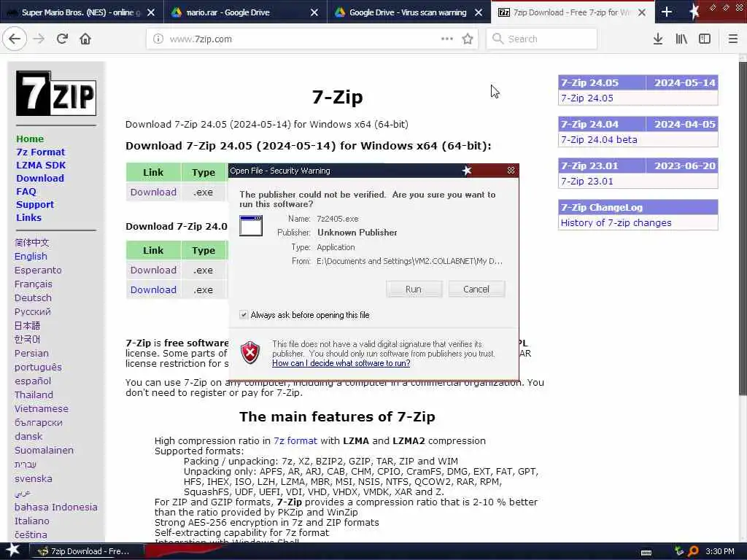
Task: Open Support navigation link
Action: click(35, 204)
